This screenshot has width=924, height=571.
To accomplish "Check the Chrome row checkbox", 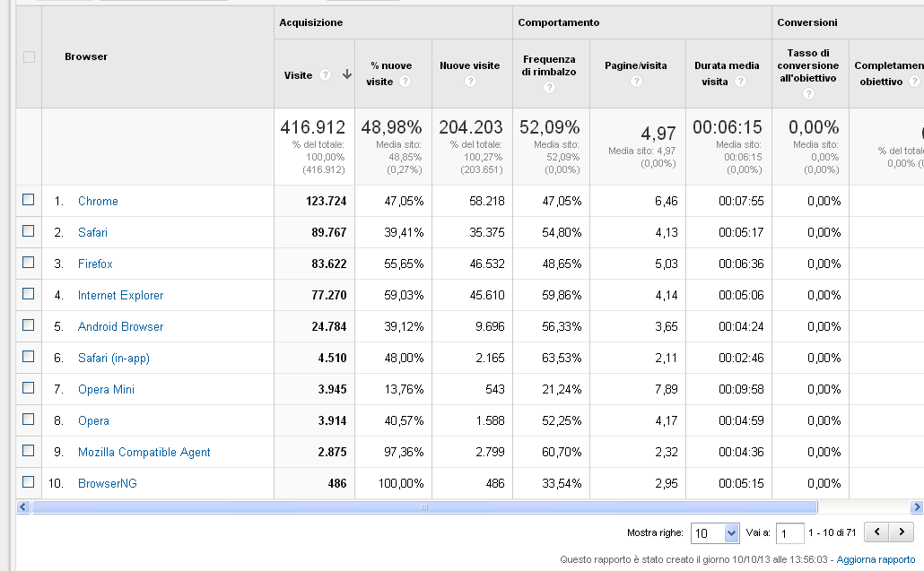I will pyautogui.click(x=29, y=200).
